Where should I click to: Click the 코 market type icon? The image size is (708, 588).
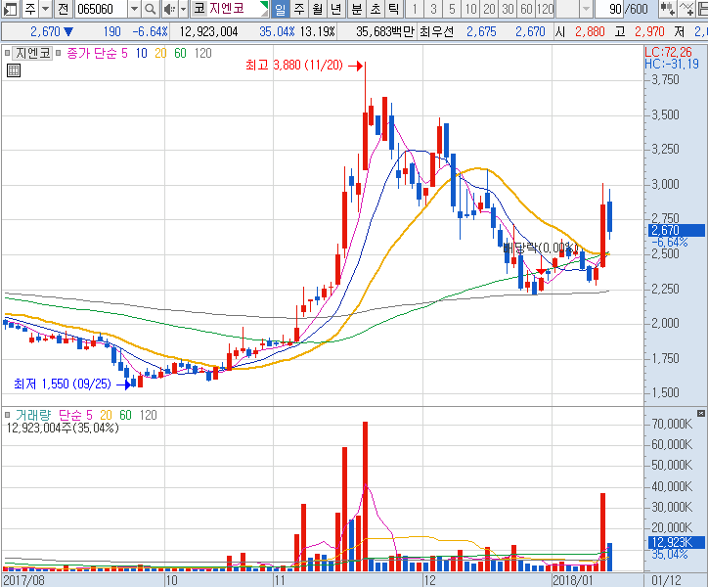(x=199, y=9)
